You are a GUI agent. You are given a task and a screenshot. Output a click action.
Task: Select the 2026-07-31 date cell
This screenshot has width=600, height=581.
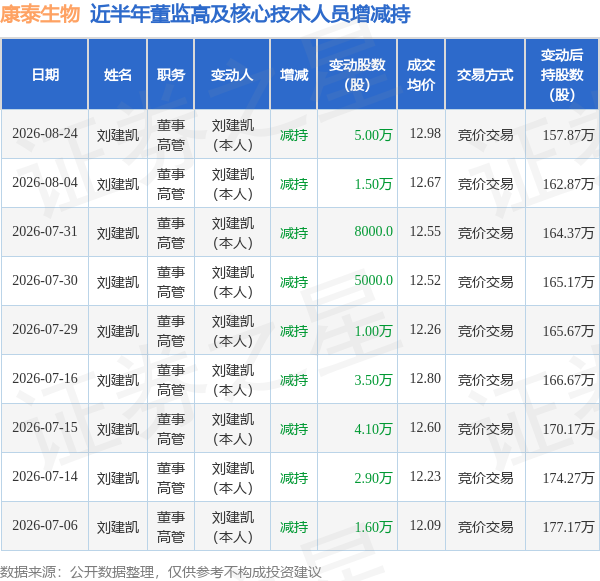pyautogui.click(x=45, y=232)
